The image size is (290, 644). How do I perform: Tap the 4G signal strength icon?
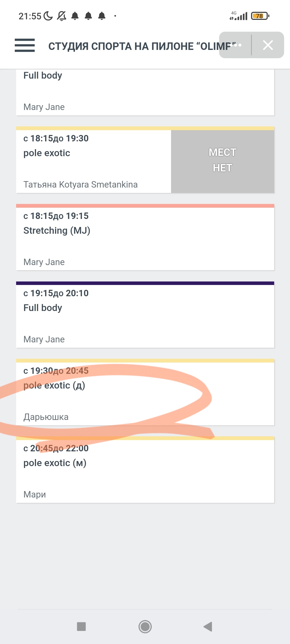(x=238, y=16)
